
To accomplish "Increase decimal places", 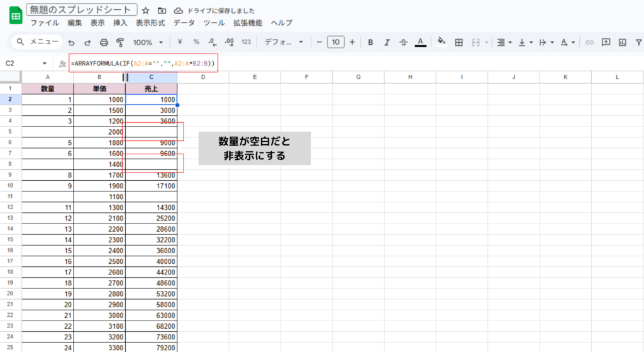I will 229,42.
